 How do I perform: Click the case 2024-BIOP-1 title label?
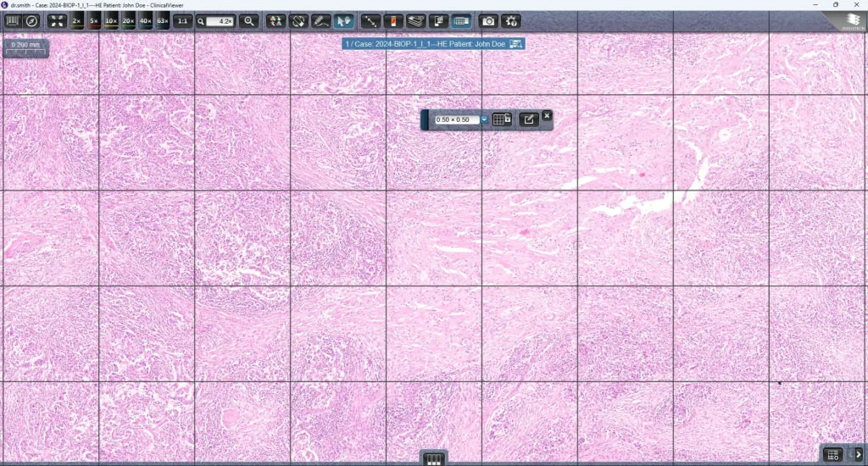426,44
